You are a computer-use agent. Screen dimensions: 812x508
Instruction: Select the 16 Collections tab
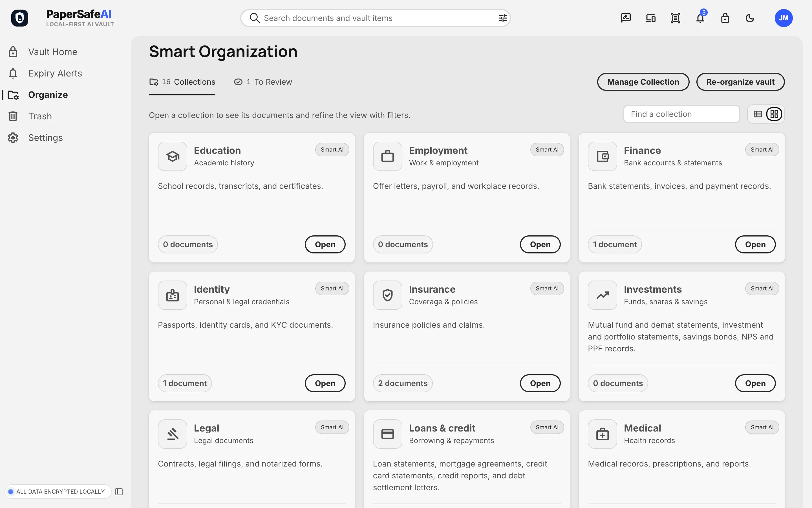[182, 82]
